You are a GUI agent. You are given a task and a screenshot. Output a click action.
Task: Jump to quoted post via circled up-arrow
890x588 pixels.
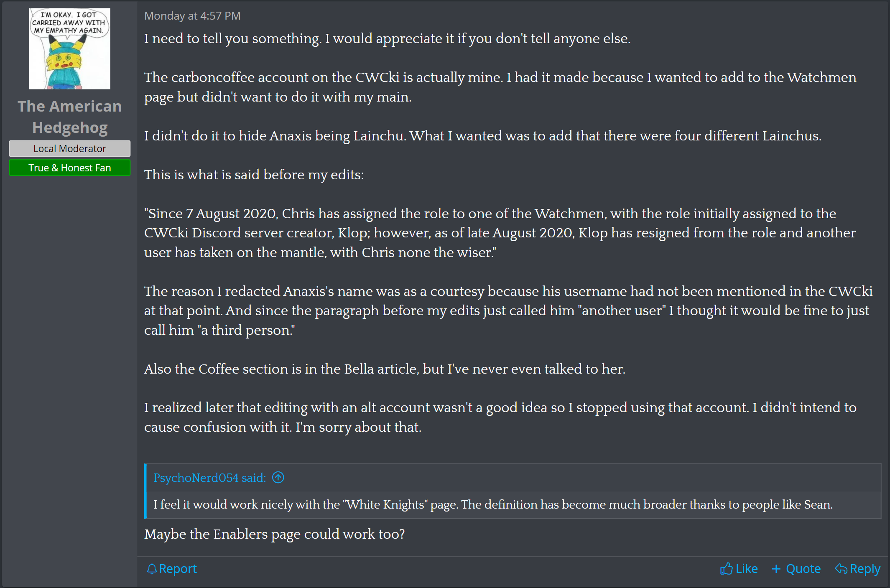[x=278, y=477]
